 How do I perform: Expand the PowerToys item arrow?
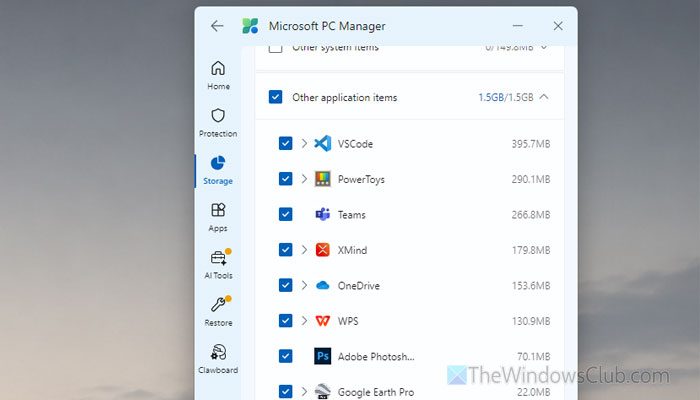(x=304, y=179)
